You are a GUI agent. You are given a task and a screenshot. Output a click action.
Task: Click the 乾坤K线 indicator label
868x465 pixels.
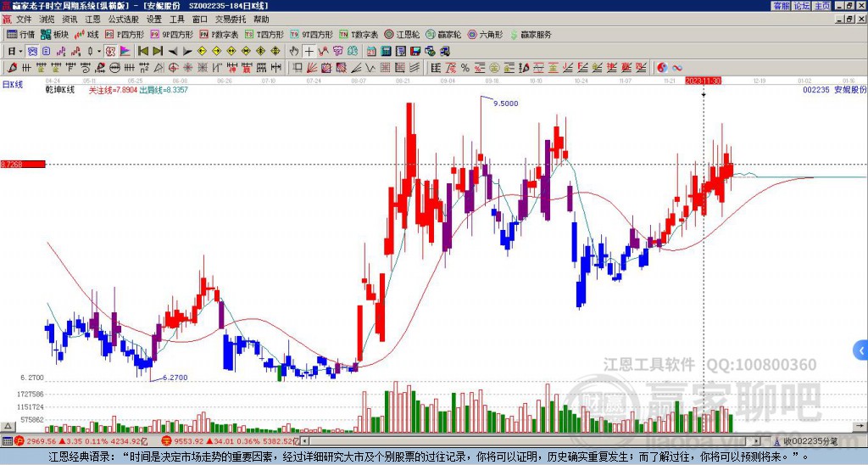[x=60, y=90]
